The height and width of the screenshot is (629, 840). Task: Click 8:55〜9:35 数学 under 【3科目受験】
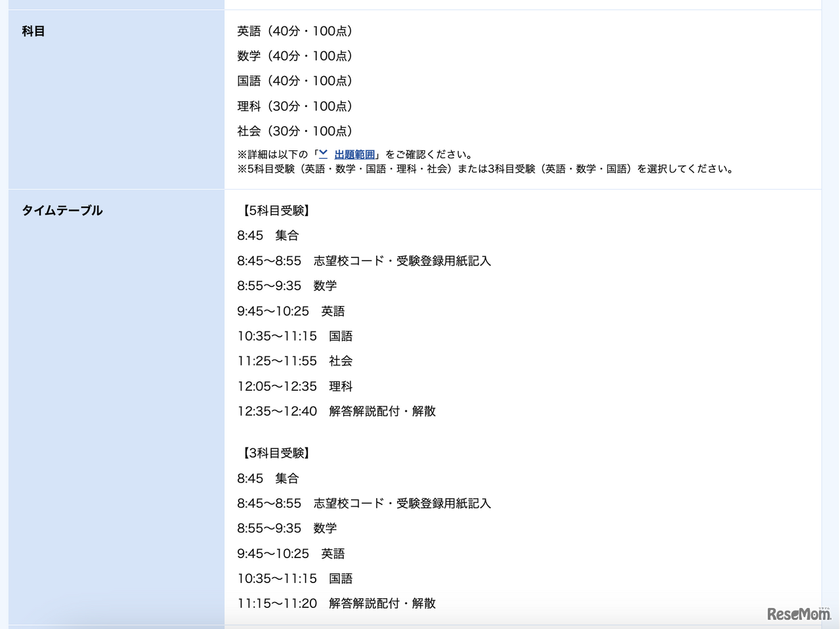tap(287, 528)
